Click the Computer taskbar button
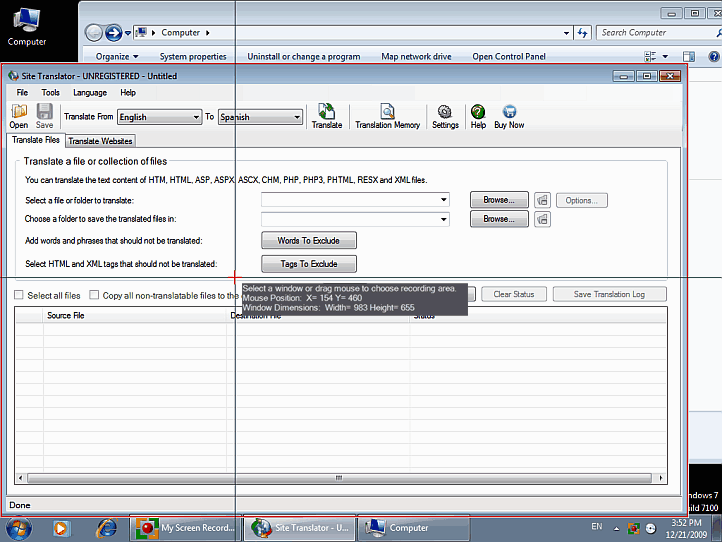722x542 pixels. pos(414,528)
